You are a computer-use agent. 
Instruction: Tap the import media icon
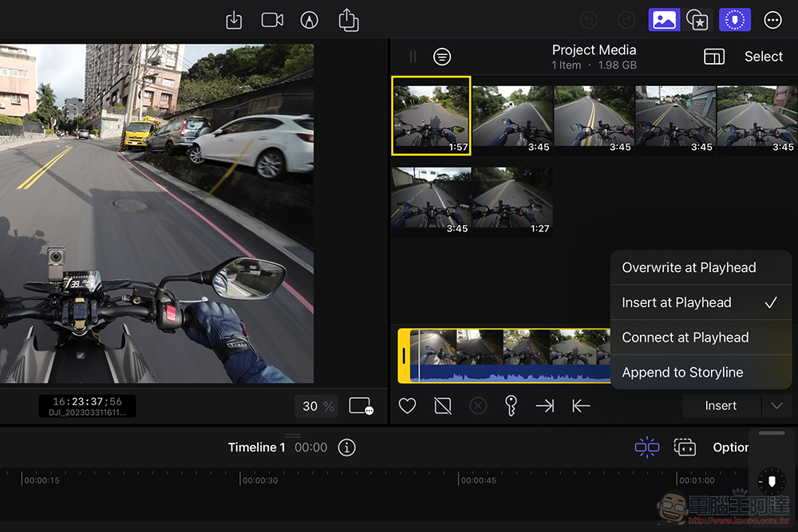234,21
